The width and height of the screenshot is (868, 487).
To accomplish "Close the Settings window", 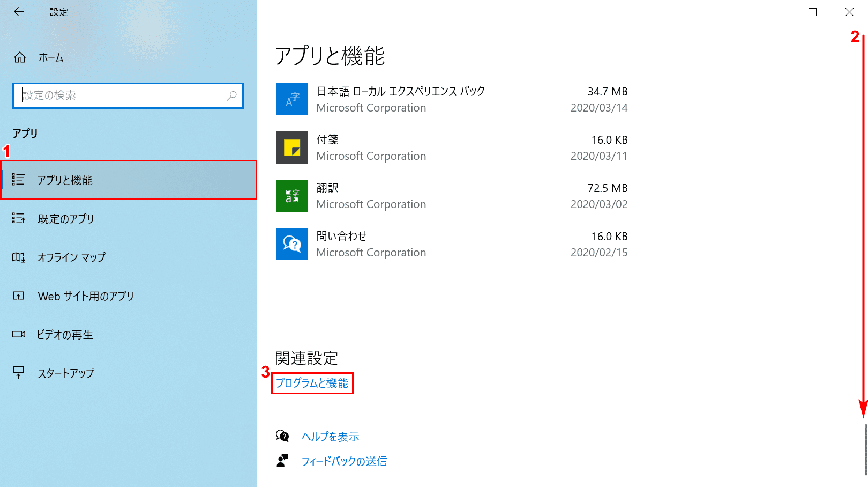I will pos(849,12).
